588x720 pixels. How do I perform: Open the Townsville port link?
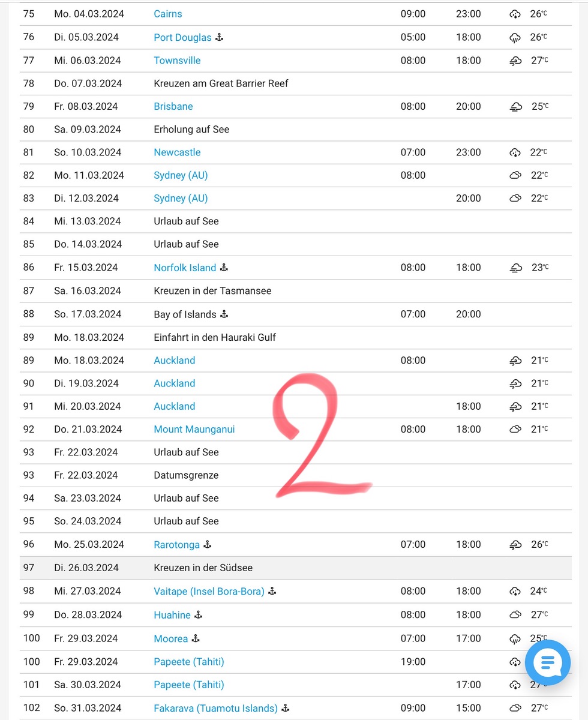click(177, 61)
